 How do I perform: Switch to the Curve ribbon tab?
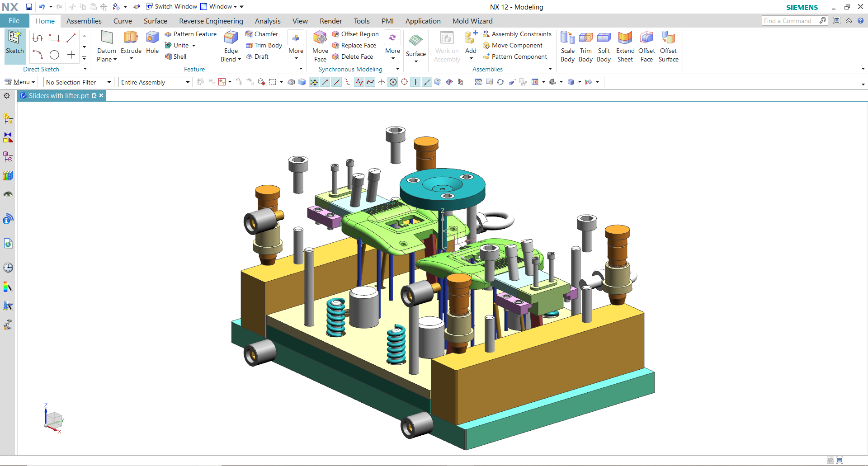coord(123,21)
